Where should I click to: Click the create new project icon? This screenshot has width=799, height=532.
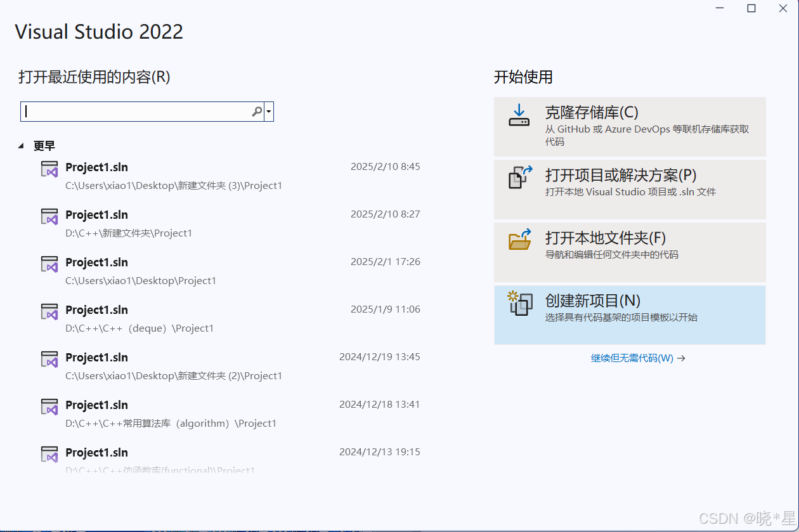pyautogui.click(x=519, y=303)
